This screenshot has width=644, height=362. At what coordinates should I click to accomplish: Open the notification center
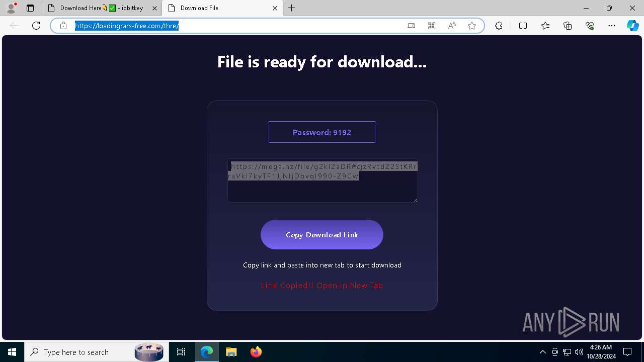pyautogui.click(x=627, y=352)
